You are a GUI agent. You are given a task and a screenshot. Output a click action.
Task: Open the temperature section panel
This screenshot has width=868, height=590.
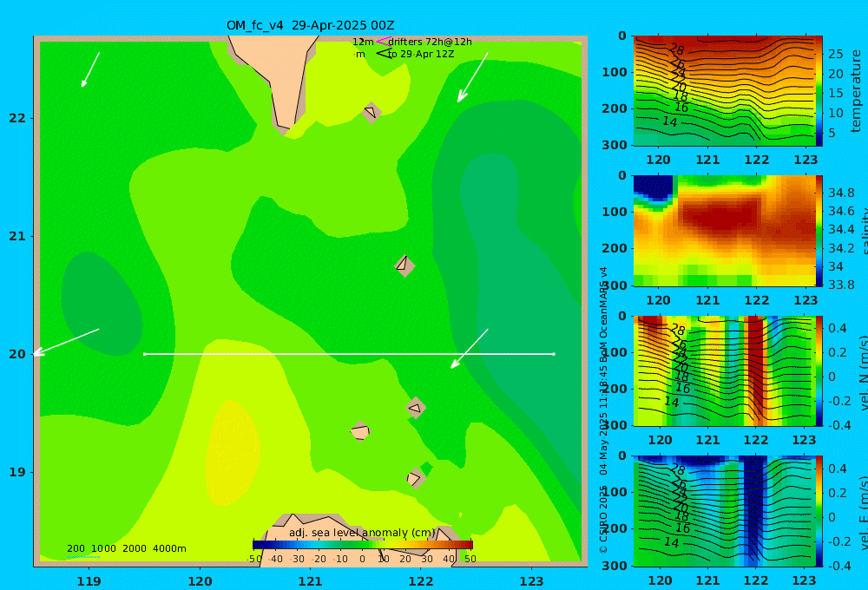point(724,91)
